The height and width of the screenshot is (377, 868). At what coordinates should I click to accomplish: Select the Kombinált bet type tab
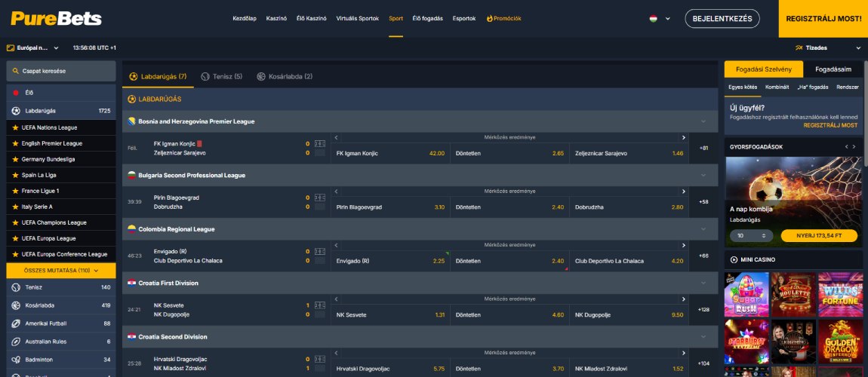click(777, 87)
